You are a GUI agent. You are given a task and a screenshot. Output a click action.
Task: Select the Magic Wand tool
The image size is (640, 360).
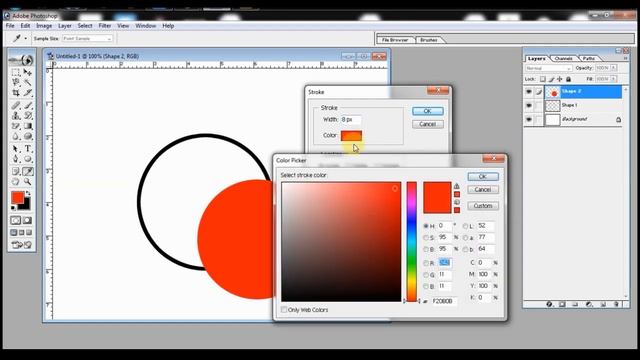pos(27,82)
